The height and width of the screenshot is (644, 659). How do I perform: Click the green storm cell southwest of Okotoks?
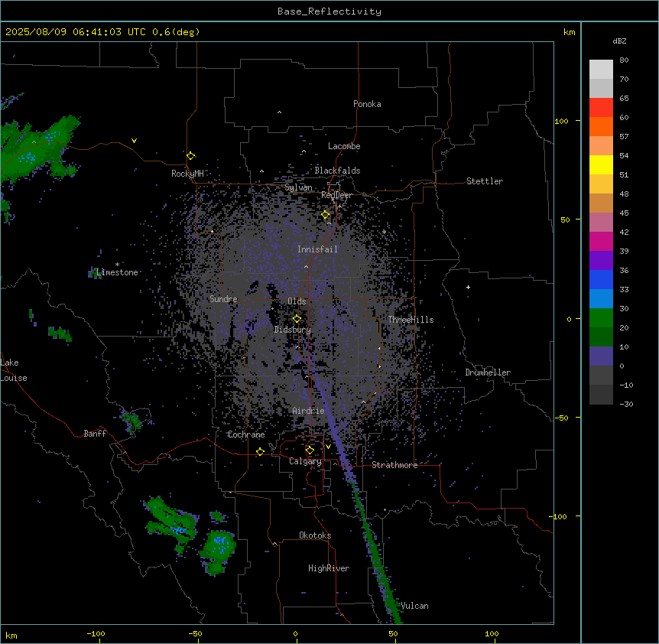pos(218,551)
